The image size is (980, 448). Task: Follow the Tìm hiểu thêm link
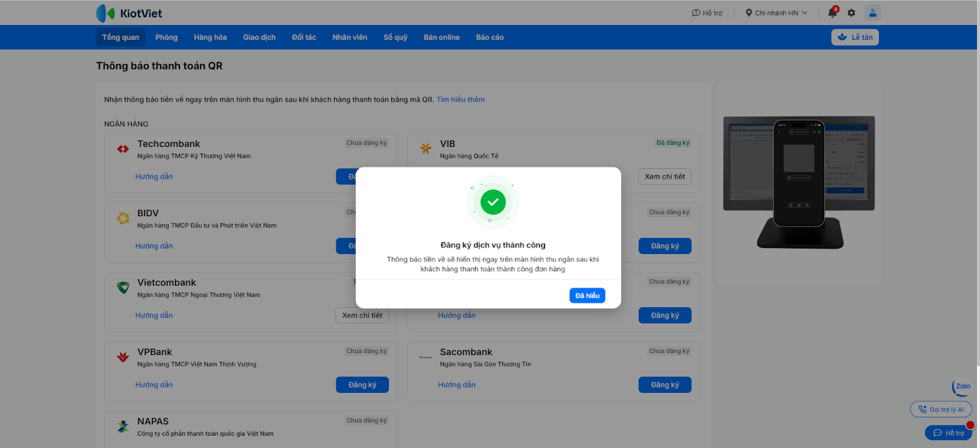tap(461, 100)
